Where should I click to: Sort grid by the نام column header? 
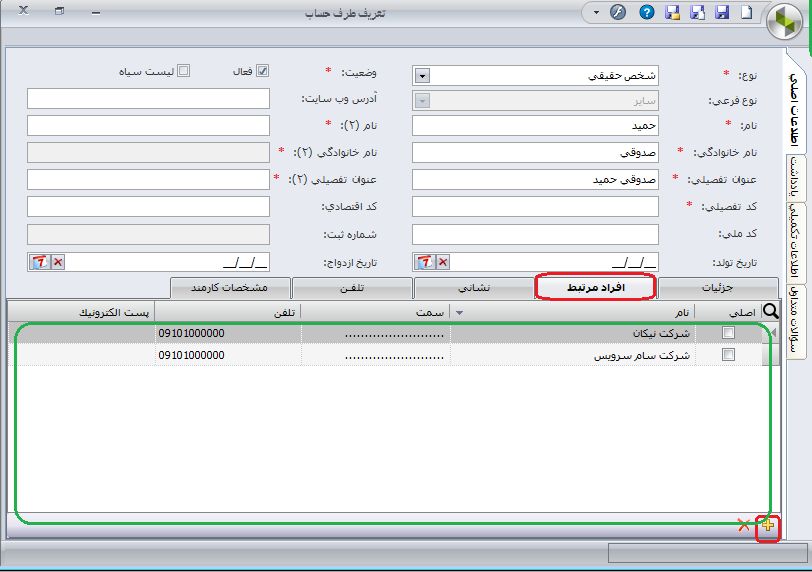[x=572, y=312]
